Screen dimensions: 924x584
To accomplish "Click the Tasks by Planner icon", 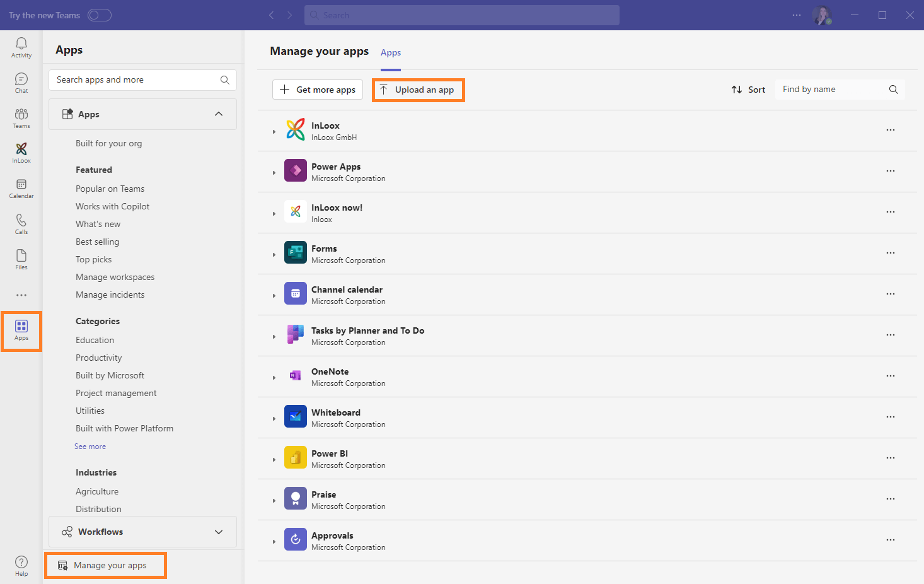I will (x=296, y=334).
